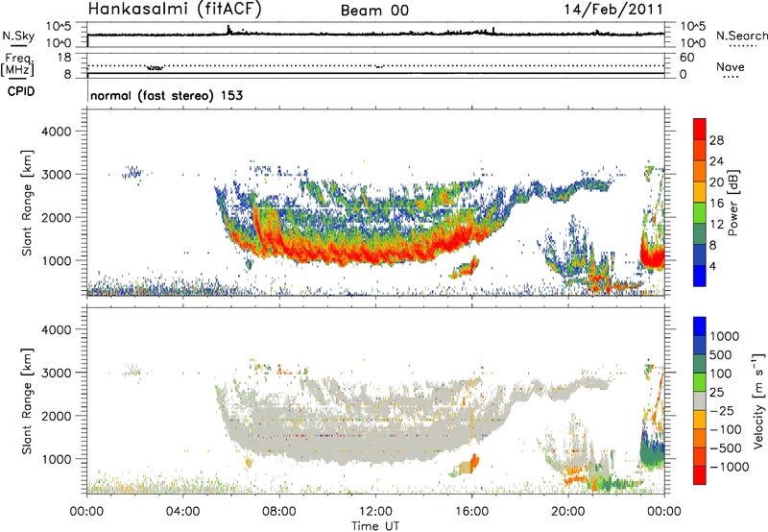
Task: Click the '20:00' time axis tick label
Action: click(x=568, y=512)
